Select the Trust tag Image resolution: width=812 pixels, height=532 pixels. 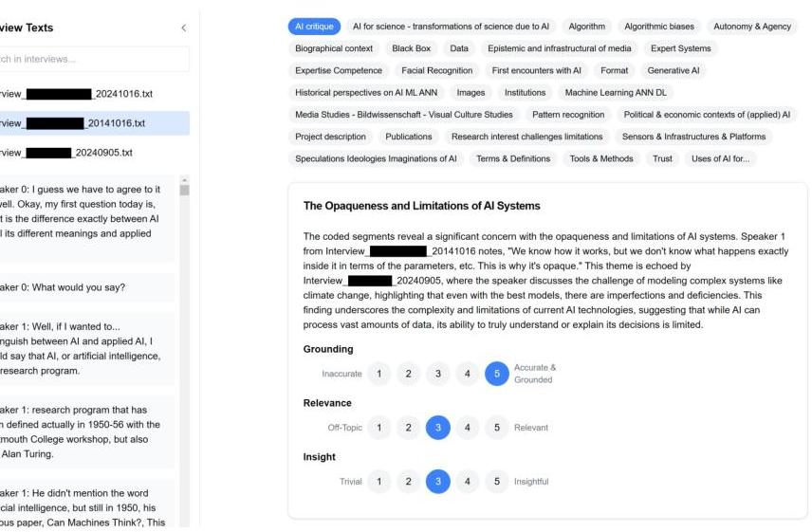coord(662,159)
